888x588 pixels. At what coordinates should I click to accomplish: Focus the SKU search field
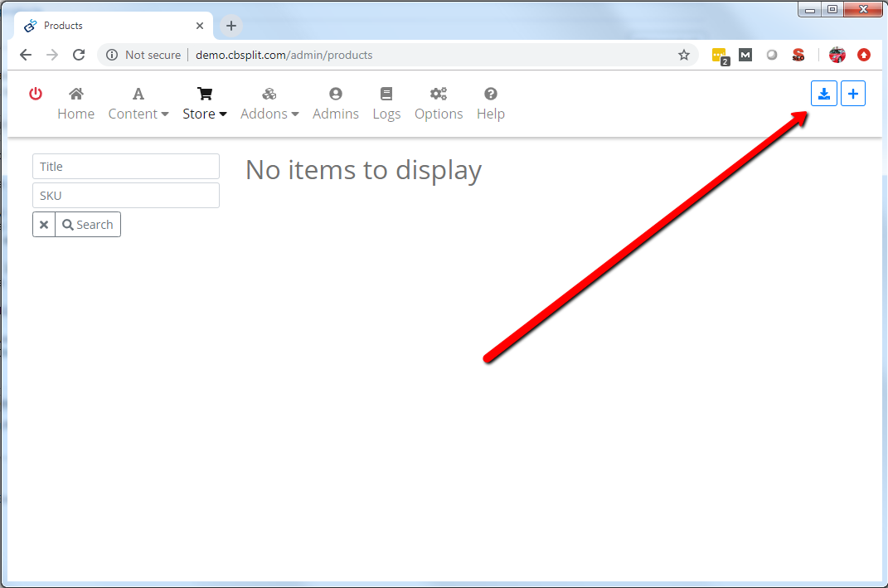click(x=126, y=196)
